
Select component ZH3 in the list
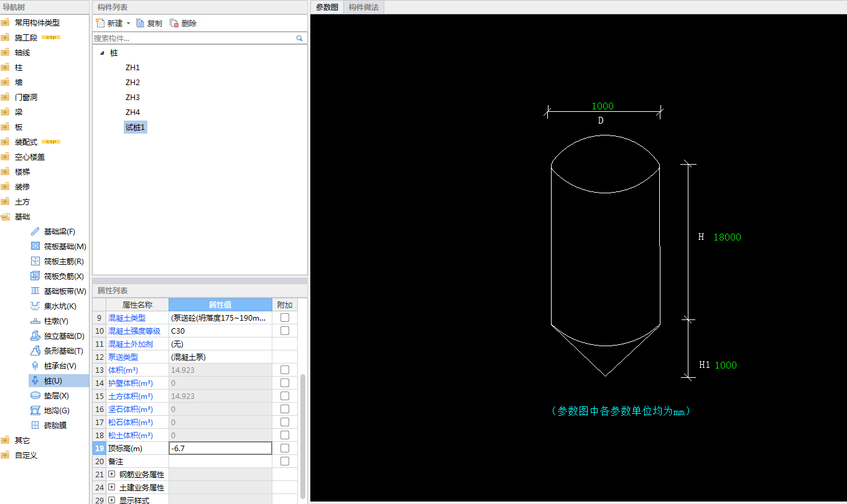coord(132,97)
